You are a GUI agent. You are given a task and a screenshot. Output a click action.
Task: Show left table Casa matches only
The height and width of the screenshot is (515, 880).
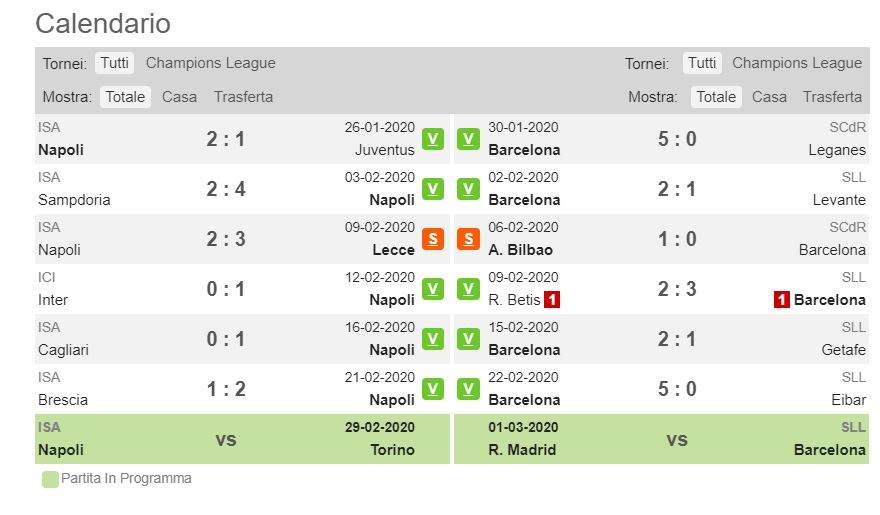179,97
